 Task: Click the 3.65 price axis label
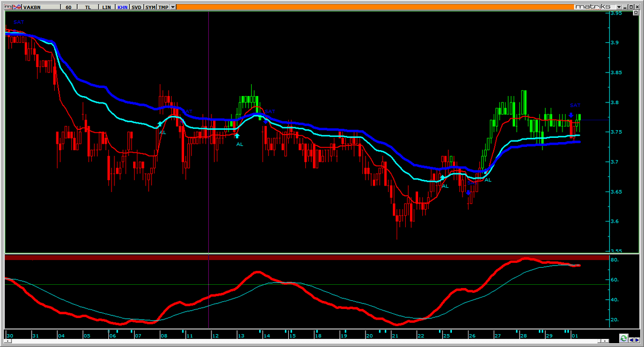[x=618, y=191]
